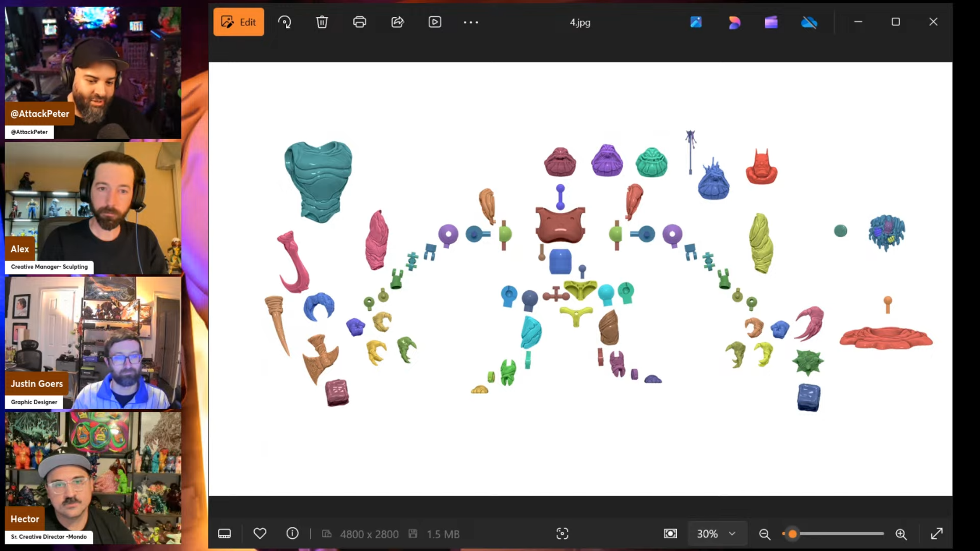980x551 pixels.
Task: Click the 4.jpg file title
Action: 580,23
